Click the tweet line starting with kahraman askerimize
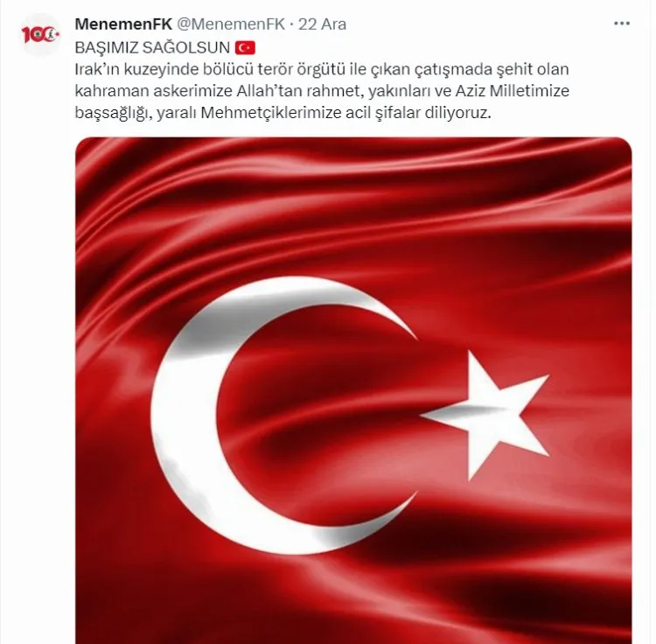The width and height of the screenshot is (656, 644). tap(322, 91)
